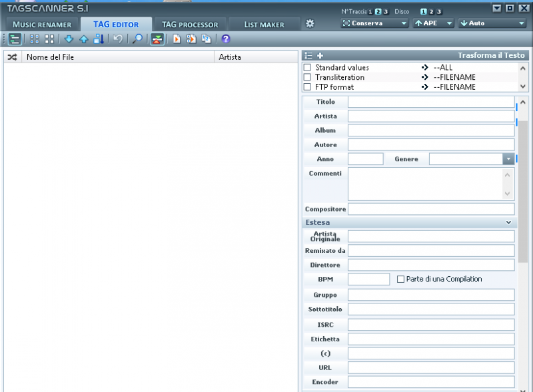Click the blue up arrow toolbar icon
The image size is (533, 392).
[x=83, y=39]
